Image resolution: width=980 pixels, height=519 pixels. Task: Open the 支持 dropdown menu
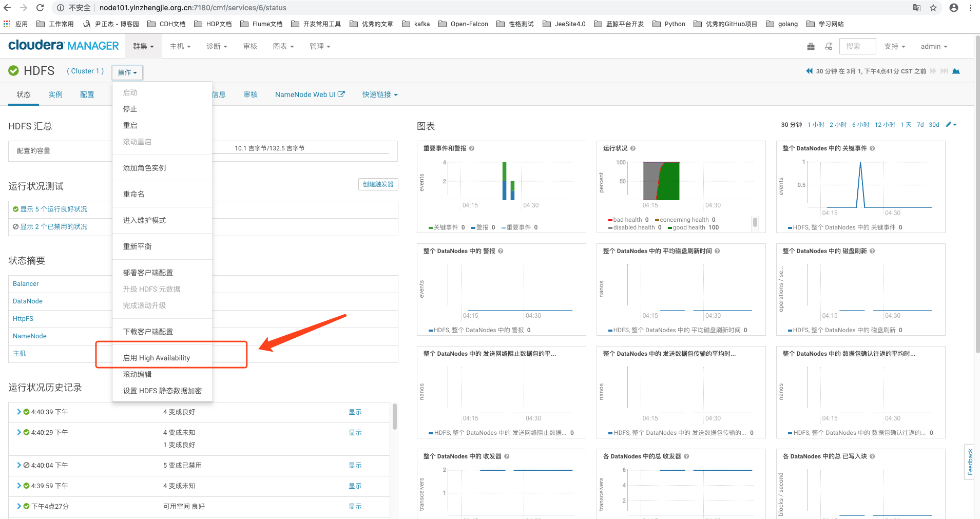pyautogui.click(x=894, y=46)
